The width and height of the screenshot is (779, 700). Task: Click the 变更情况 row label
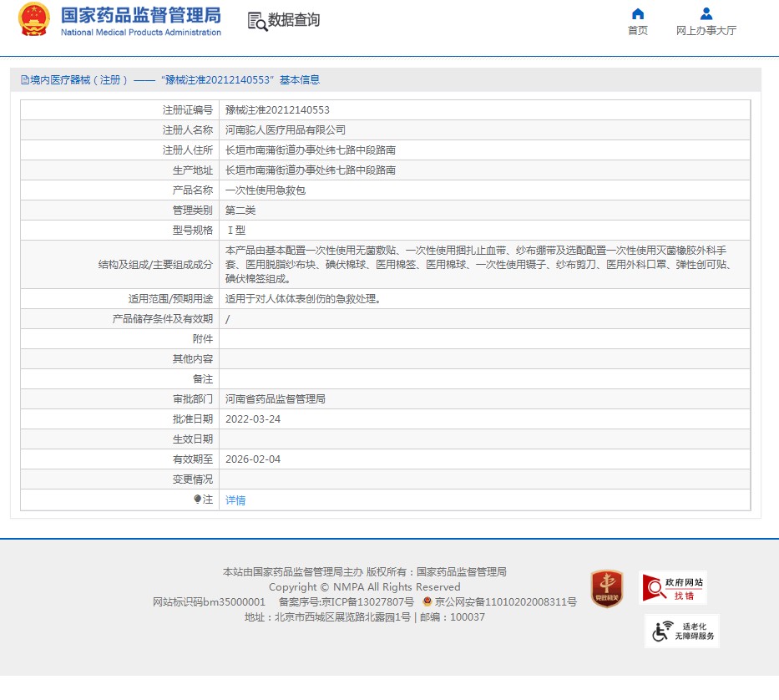click(193, 479)
